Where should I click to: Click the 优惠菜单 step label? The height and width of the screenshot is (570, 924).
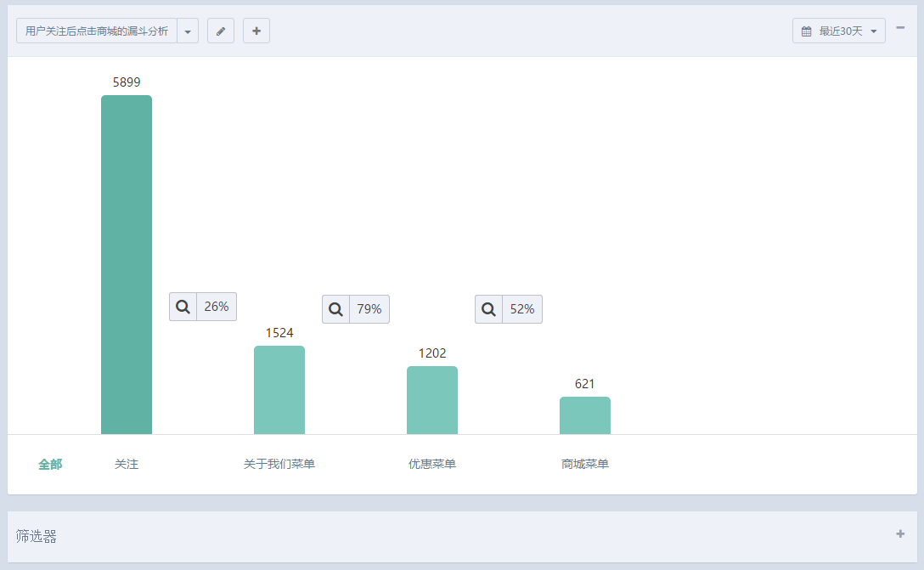point(432,464)
